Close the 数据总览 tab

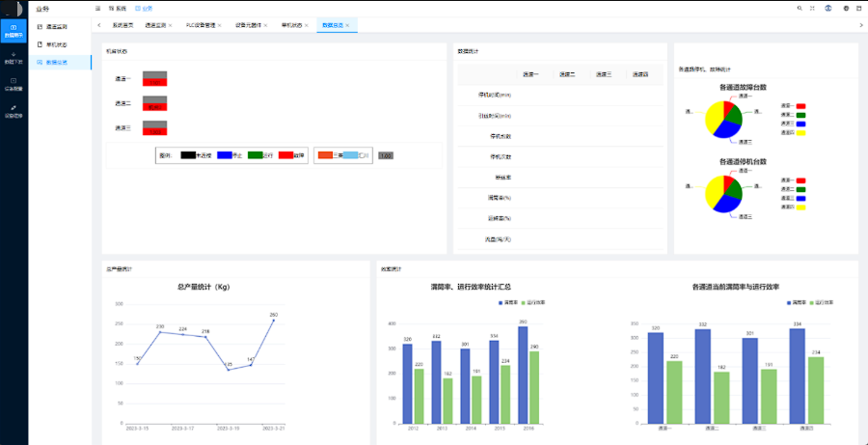click(347, 24)
